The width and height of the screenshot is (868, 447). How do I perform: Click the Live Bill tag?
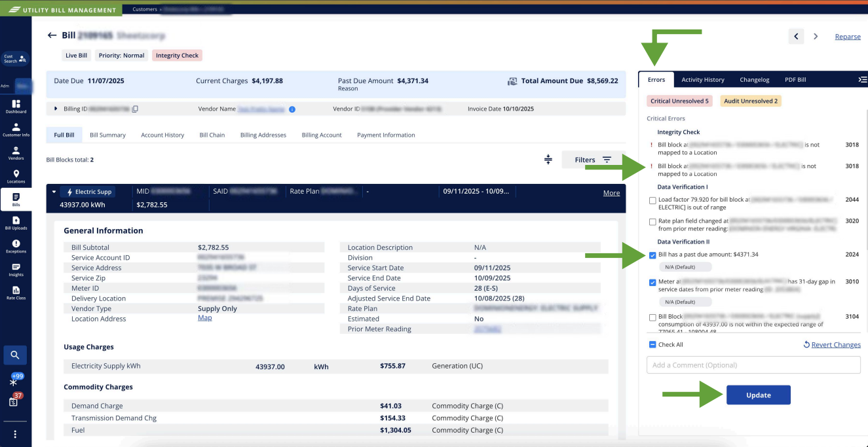click(77, 56)
